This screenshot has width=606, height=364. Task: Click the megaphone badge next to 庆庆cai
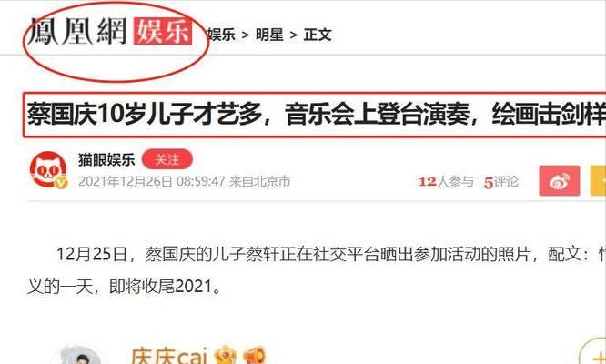(254, 356)
